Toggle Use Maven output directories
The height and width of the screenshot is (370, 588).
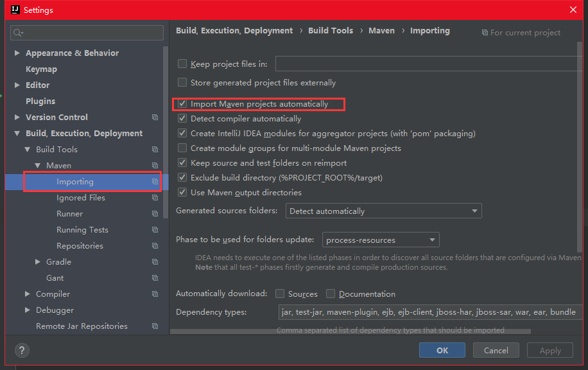[x=182, y=193]
